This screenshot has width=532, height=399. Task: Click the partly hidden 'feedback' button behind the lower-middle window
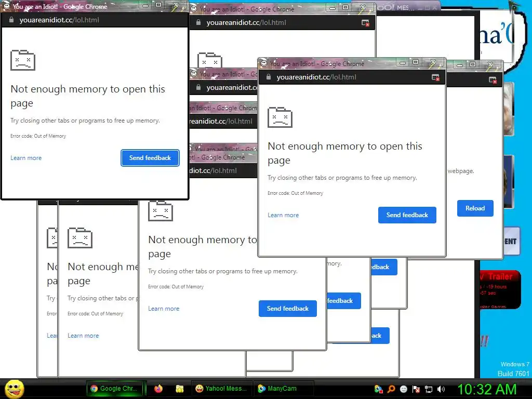tap(344, 301)
